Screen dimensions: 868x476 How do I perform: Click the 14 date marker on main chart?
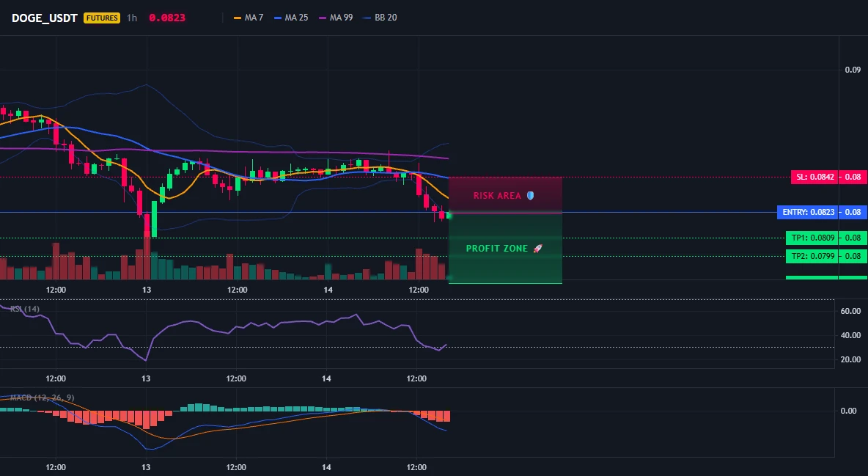(328, 290)
